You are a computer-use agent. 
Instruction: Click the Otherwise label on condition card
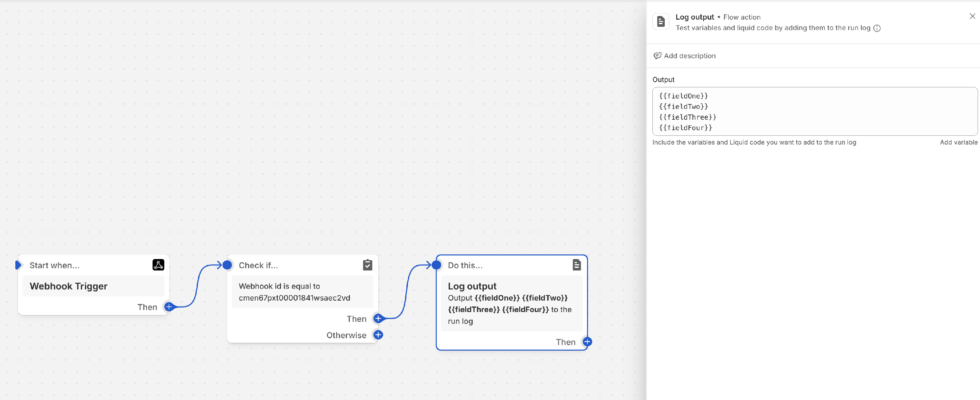346,335
